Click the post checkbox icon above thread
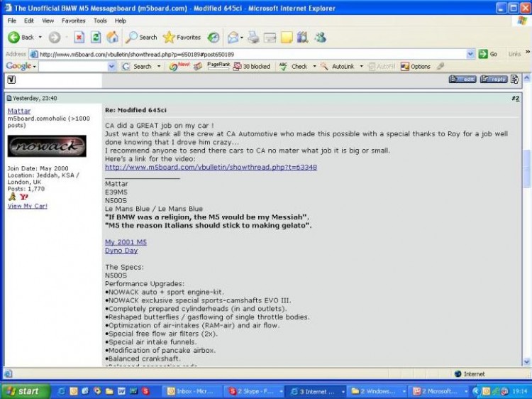This screenshot has width=532, height=399. (x=11, y=80)
